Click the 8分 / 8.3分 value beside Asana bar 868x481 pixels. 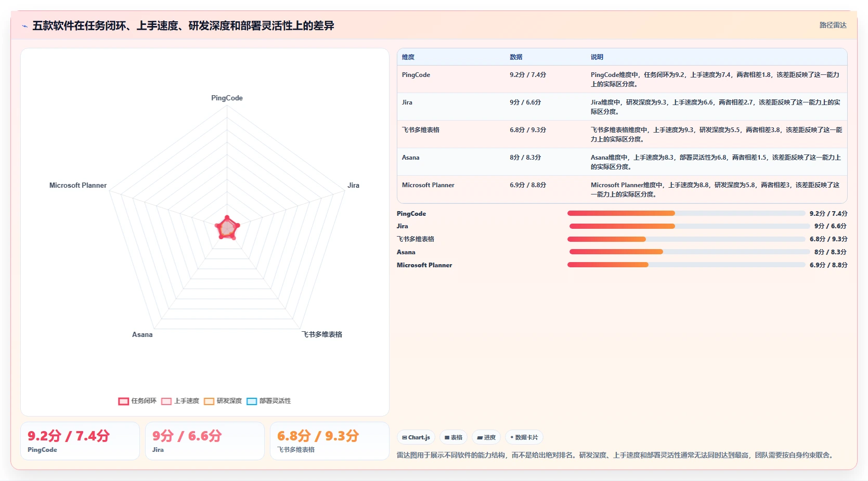click(831, 252)
